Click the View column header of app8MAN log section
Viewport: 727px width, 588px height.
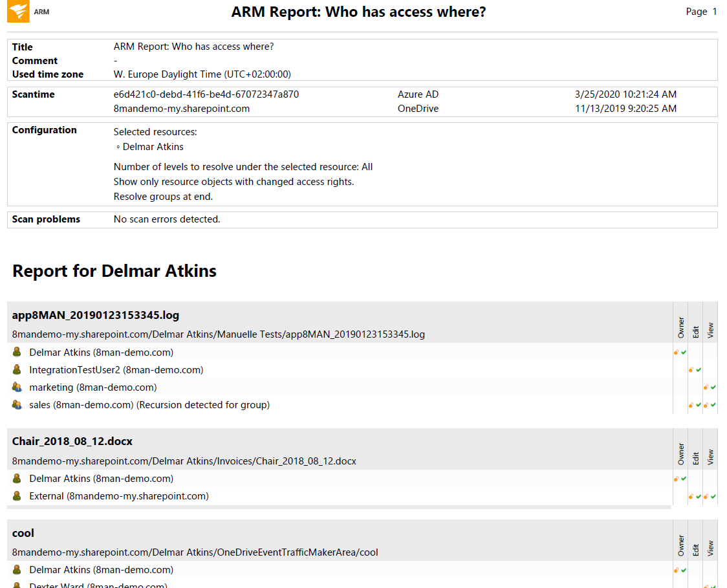pos(710,330)
